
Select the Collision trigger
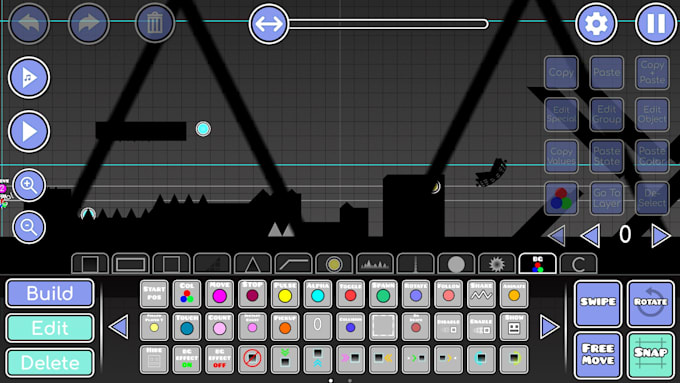click(350, 326)
